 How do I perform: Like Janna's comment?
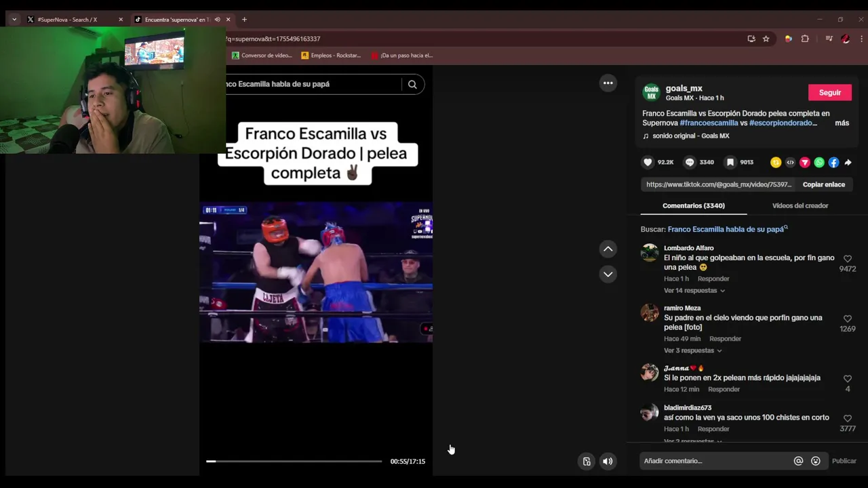(848, 379)
